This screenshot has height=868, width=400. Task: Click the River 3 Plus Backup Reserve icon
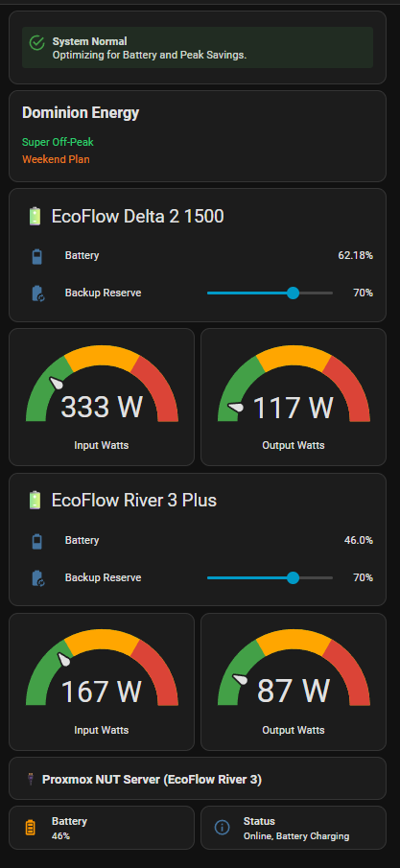coord(37,578)
